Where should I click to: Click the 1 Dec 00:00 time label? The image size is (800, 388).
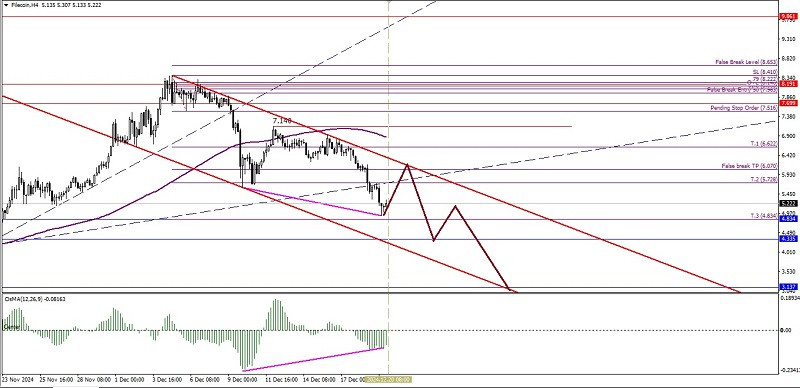[x=130, y=380]
